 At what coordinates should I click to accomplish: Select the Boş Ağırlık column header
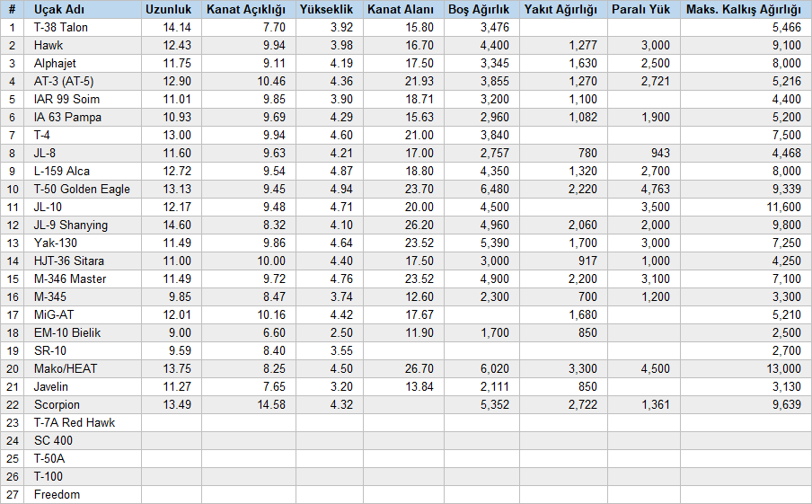[x=481, y=9]
